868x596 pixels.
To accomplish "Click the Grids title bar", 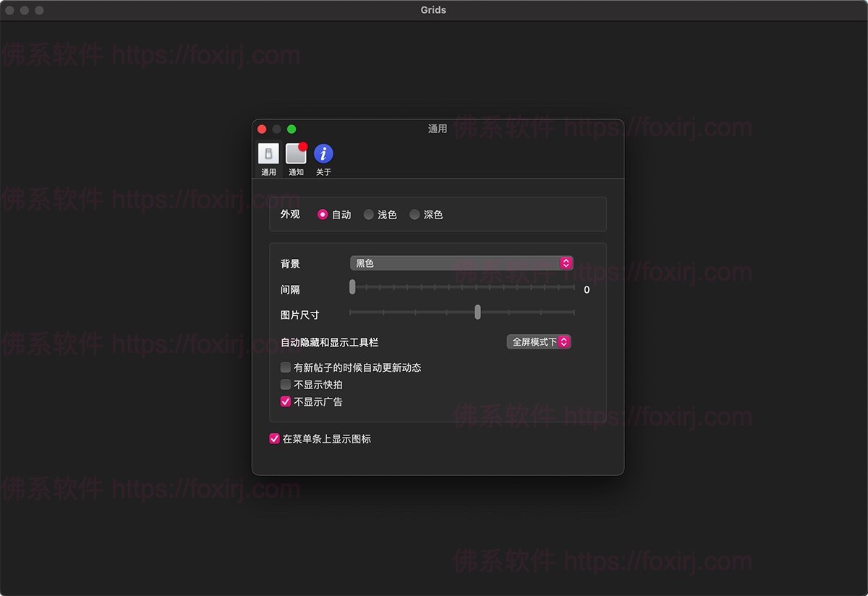I will tap(433, 10).
